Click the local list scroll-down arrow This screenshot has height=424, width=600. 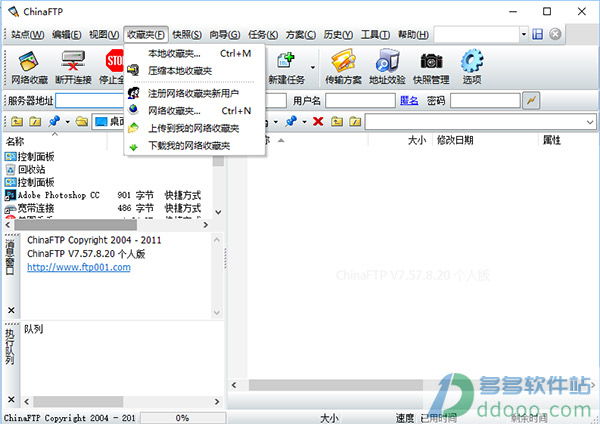218,212
